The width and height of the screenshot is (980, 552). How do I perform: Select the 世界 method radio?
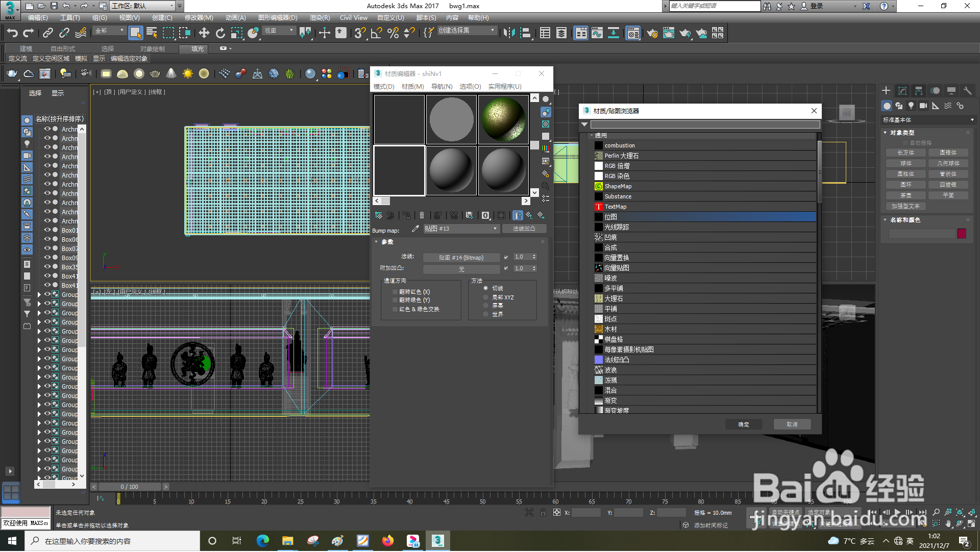pos(485,314)
